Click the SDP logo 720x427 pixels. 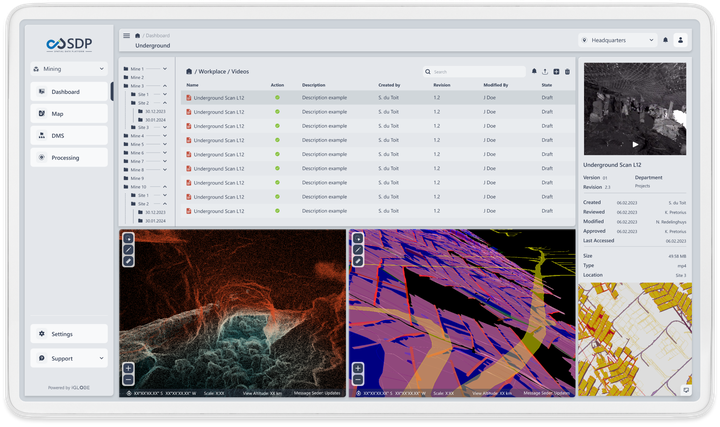pyautogui.click(x=69, y=44)
